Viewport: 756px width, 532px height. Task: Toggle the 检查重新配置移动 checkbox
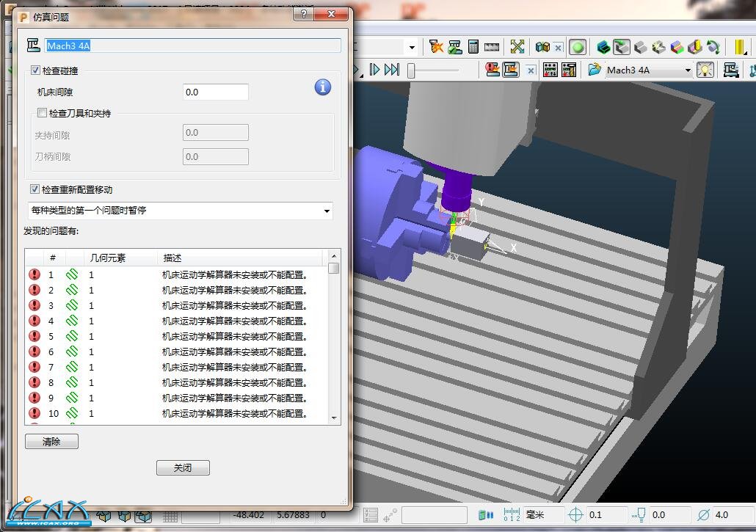(36, 189)
